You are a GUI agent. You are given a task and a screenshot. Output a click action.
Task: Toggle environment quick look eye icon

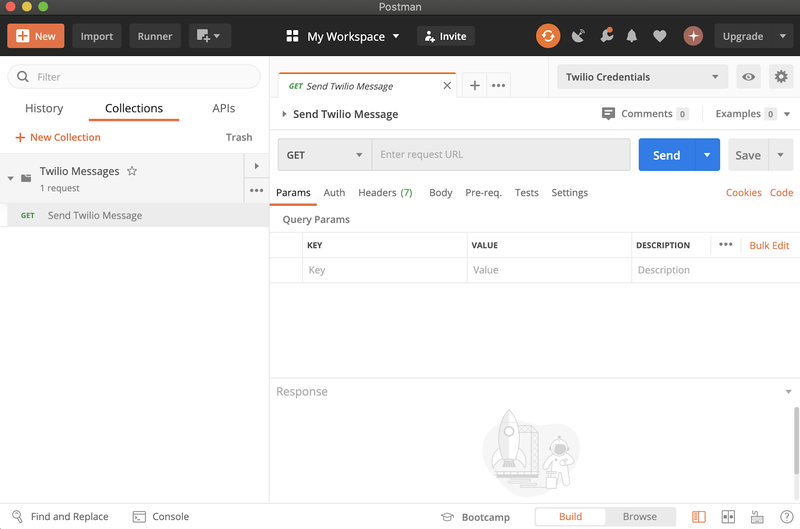747,77
